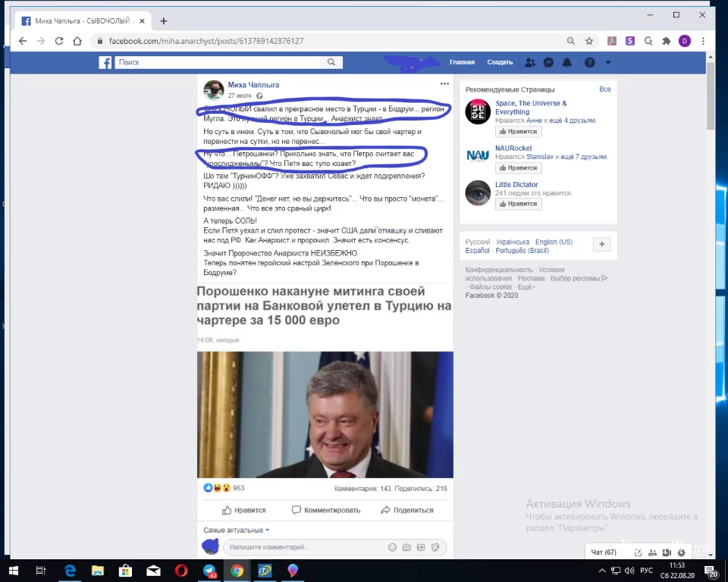Open author name Миха Чаплыга
This screenshot has width=728, height=582.
pos(253,85)
